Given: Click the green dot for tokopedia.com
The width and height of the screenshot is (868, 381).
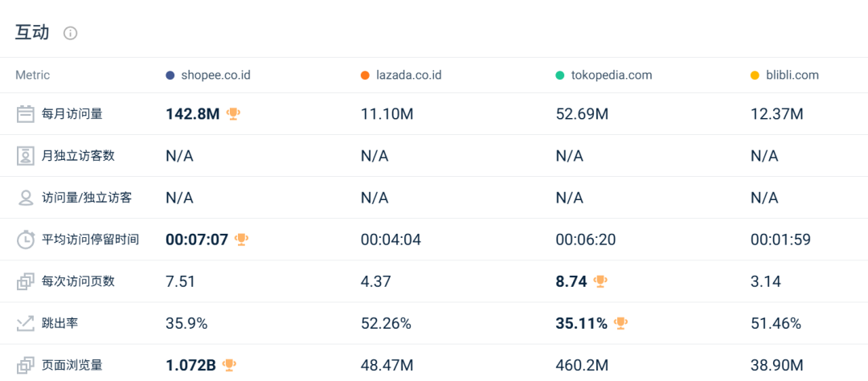Looking at the screenshot, I should pyautogui.click(x=560, y=76).
